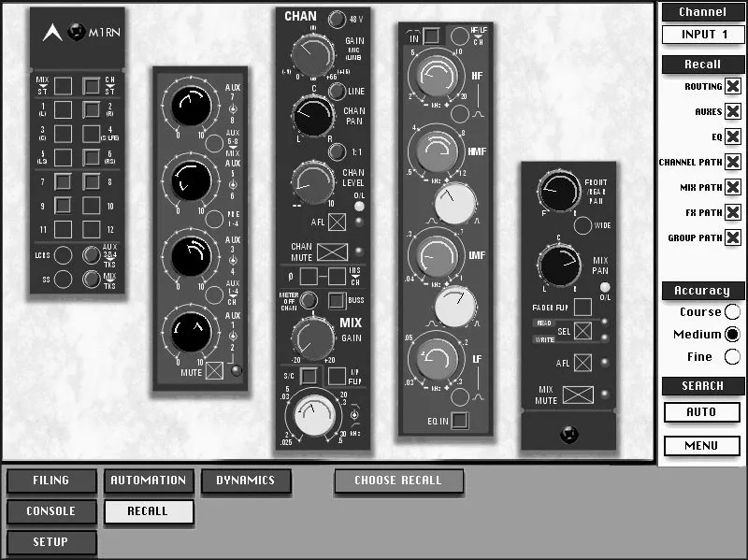Select the Course accuracy radio button

pyautogui.click(x=732, y=311)
